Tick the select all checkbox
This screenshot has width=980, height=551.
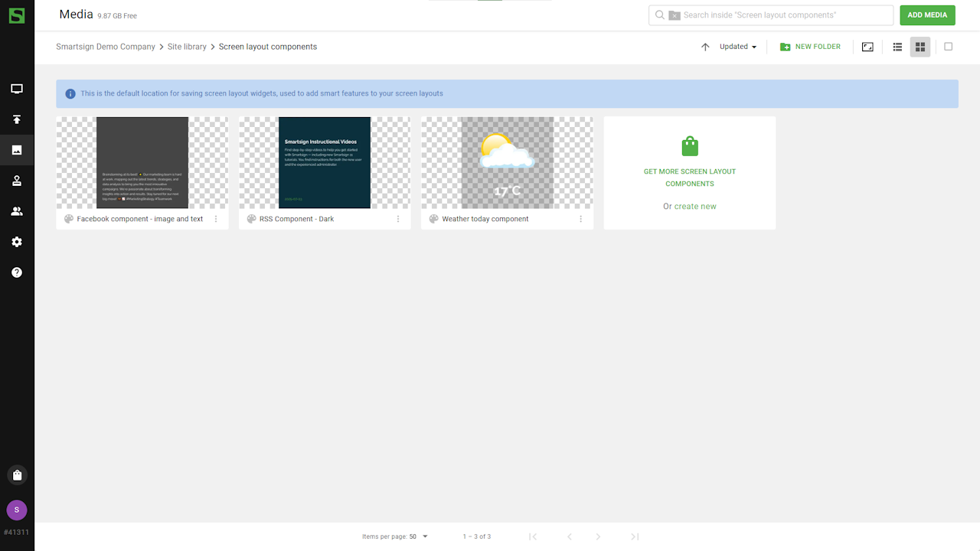[948, 47]
